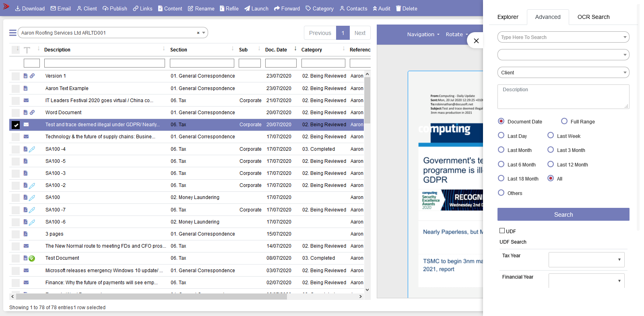
Task: Click the Search button
Action: pyautogui.click(x=563, y=214)
